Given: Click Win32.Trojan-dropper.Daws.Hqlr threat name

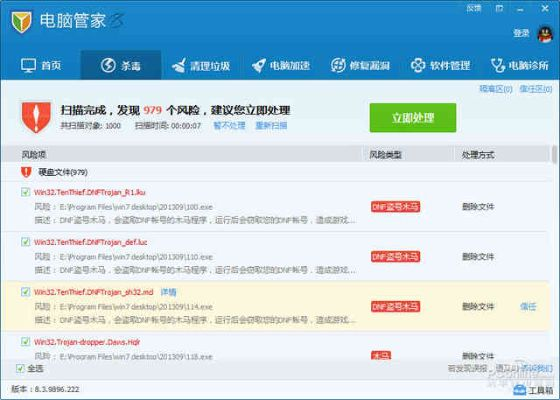Looking at the screenshot, I should 87,342.
